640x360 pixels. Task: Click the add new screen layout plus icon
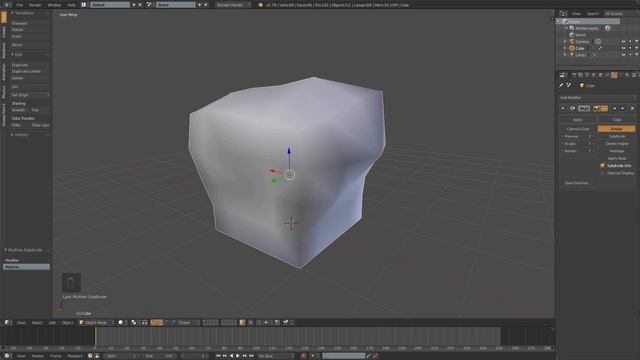coord(134,5)
